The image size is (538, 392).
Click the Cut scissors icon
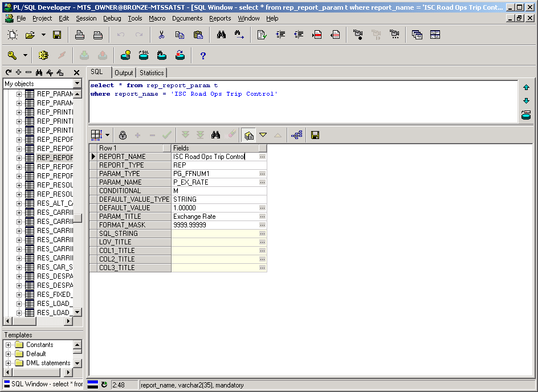pos(161,35)
